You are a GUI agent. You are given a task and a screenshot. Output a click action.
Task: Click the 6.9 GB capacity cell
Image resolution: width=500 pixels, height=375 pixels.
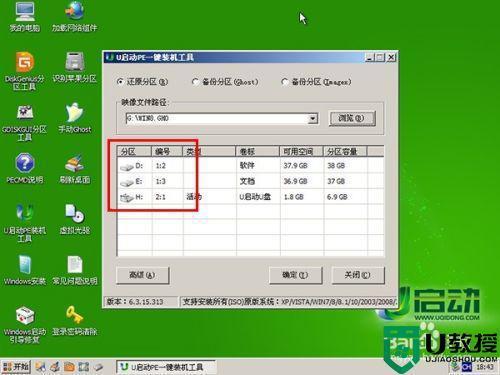pyautogui.click(x=337, y=197)
